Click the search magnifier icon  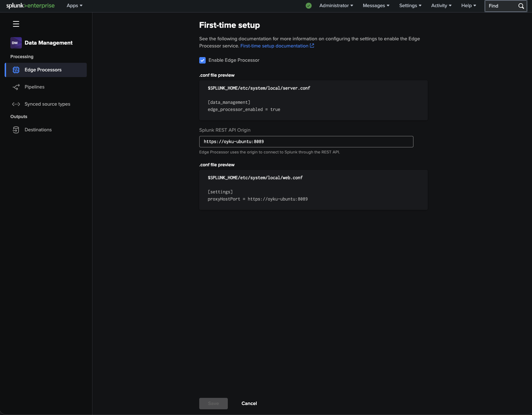coord(521,6)
